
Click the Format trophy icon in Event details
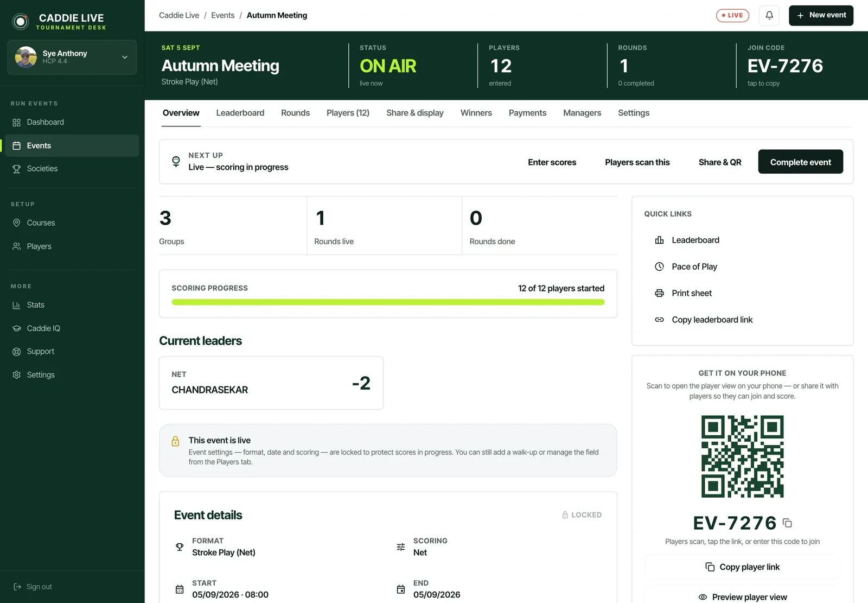180,547
